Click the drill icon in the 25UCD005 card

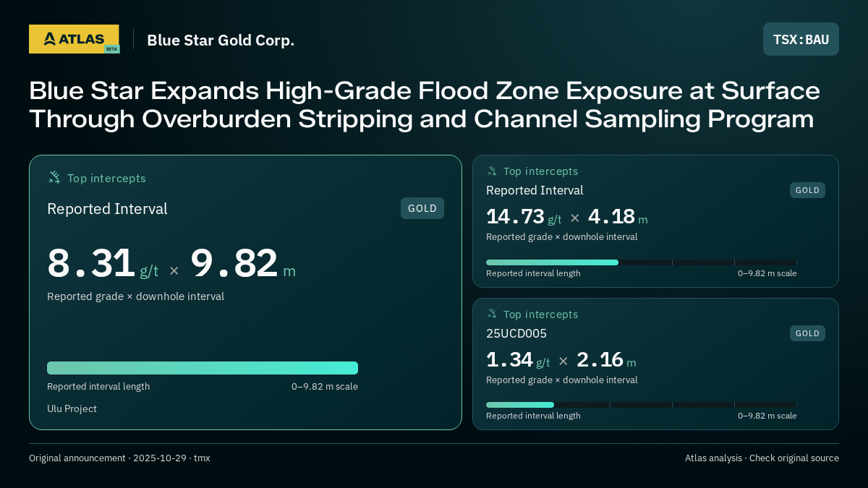coord(492,314)
